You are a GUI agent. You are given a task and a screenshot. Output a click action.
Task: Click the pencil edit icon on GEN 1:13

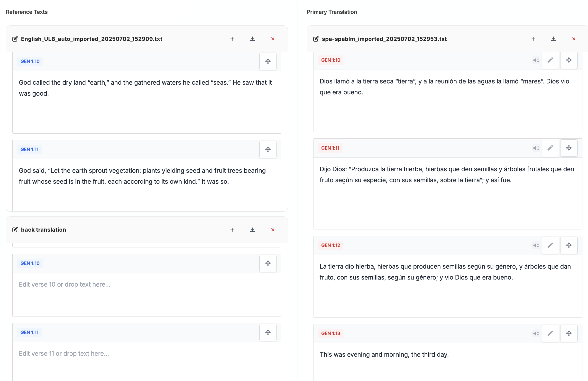tap(550, 333)
